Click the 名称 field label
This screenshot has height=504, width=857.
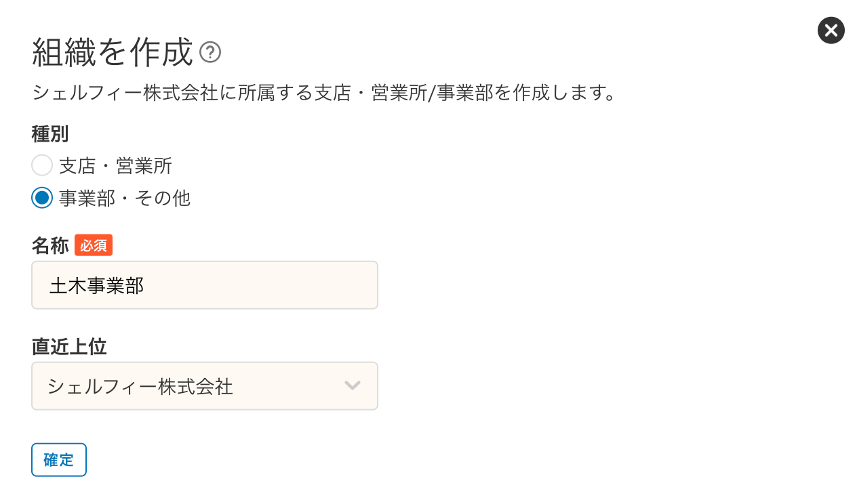tap(50, 246)
